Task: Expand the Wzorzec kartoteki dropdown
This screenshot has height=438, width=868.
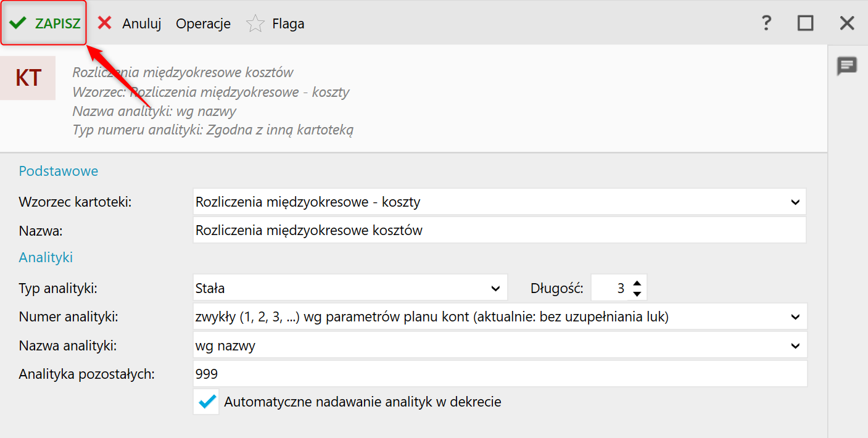Action: 795,202
